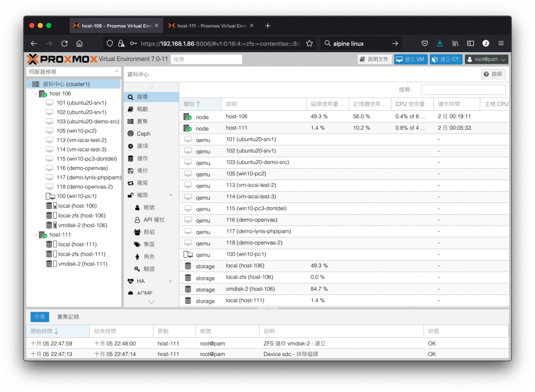Sort by the CPU 使用量 column header
535x392 pixels.
point(412,104)
